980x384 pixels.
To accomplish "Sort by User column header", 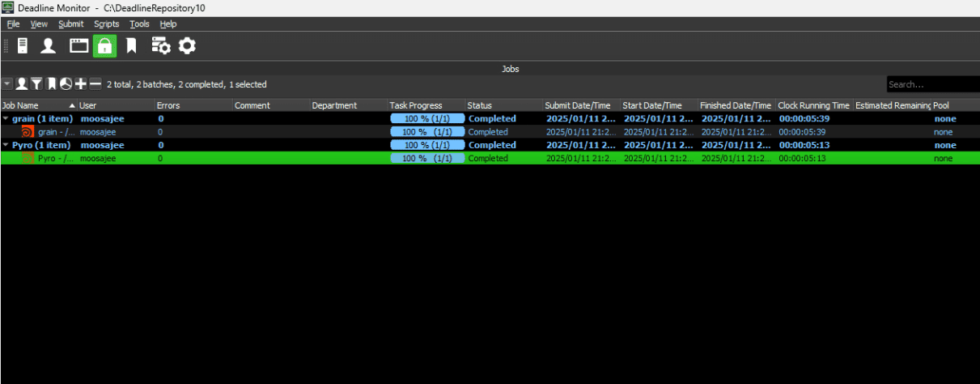I will click(x=116, y=105).
